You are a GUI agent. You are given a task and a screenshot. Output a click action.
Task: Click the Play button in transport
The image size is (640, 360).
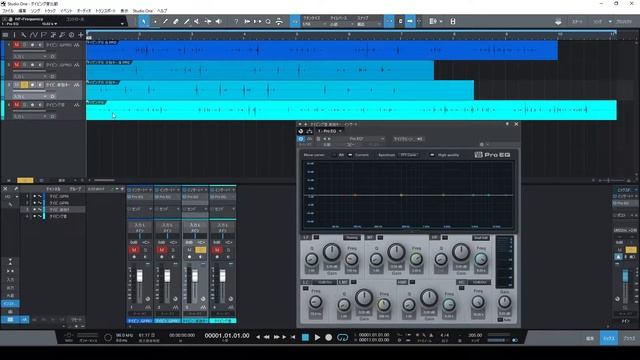[x=317, y=337]
